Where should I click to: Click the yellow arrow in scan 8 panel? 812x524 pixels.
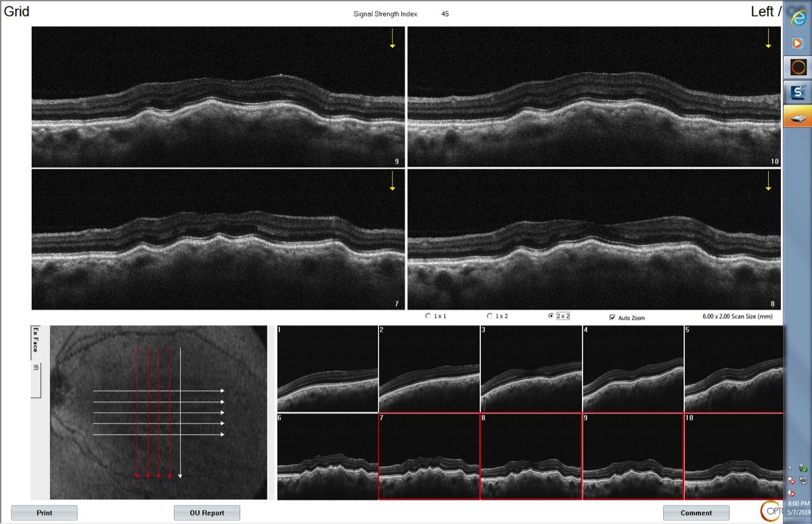point(768,181)
